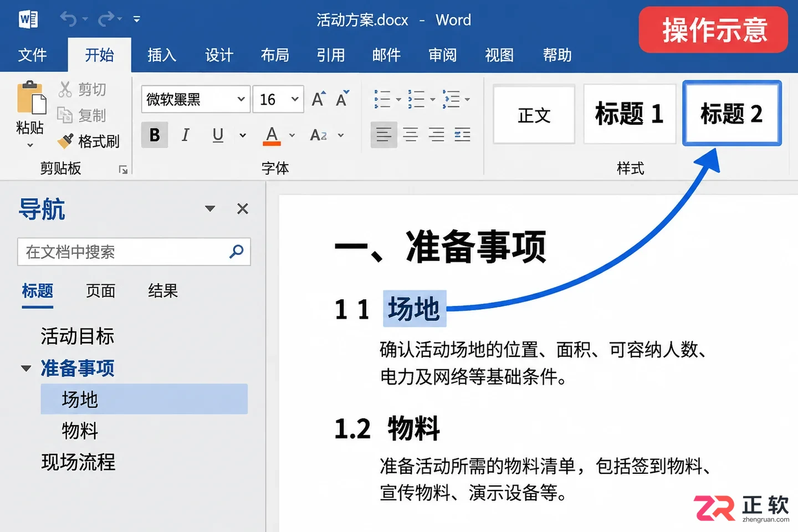Click the bulleted list icon
This screenshot has width=798, height=532.
(382, 99)
